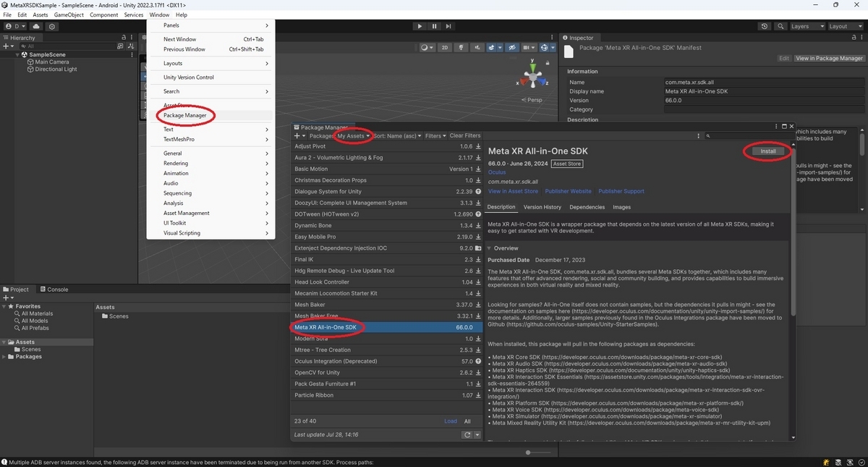Click the Play button in toolbar
Viewport: 868px width, 467px height.
pos(420,26)
